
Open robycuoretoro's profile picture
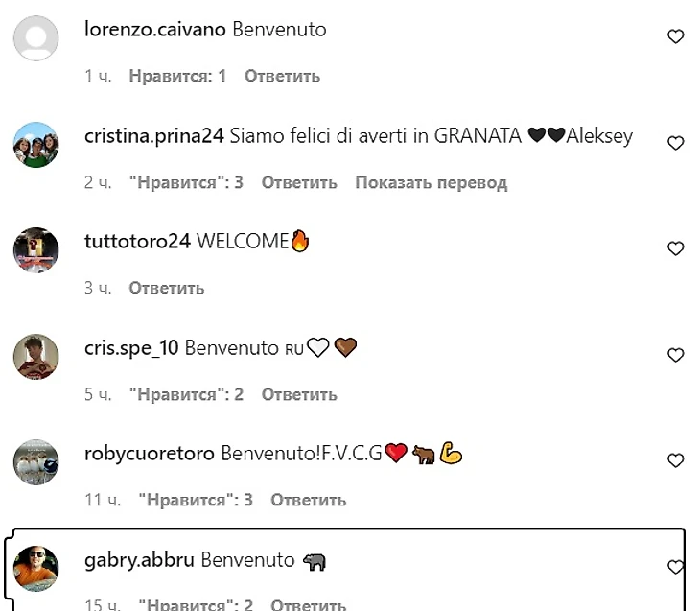coord(36,461)
